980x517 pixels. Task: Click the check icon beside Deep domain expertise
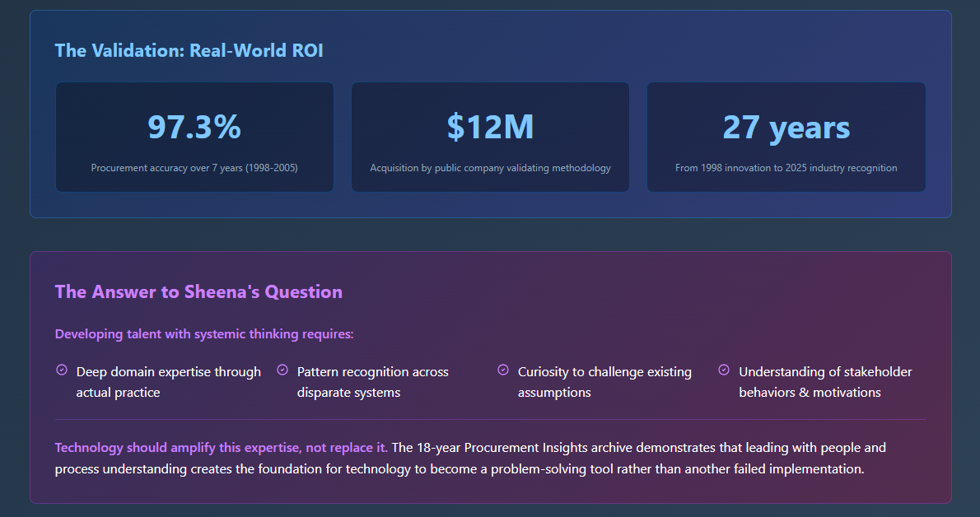tap(61, 370)
